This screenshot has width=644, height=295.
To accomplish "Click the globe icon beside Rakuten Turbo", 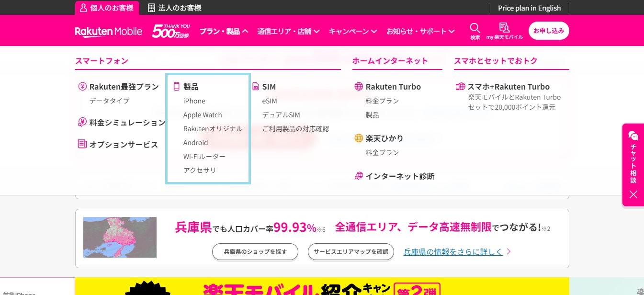I will tap(359, 87).
